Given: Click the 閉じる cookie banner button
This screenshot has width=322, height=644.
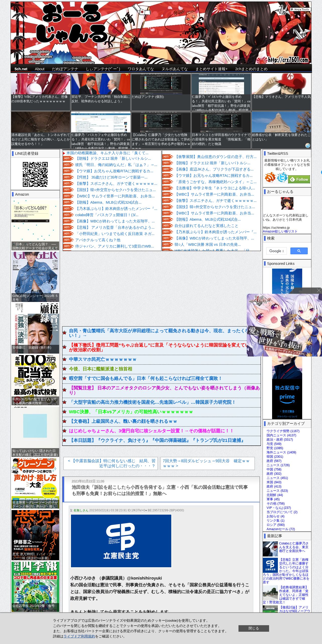Looking at the screenshot, I should point(254,628).
